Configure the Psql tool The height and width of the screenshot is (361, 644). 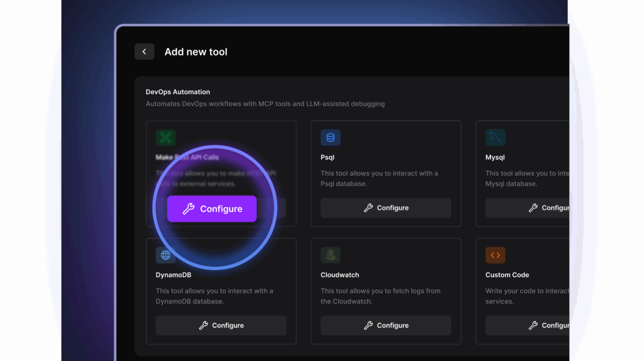pyautogui.click(x=385, y=208)
